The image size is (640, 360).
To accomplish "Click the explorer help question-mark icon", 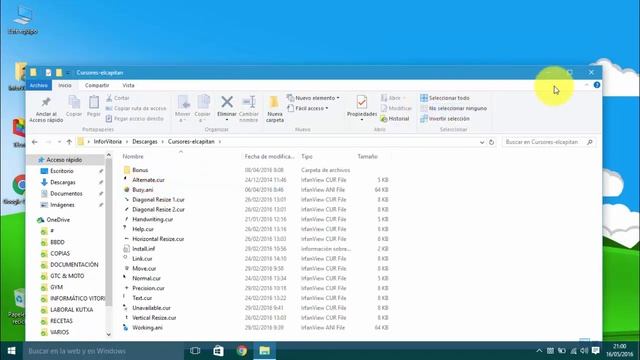I will coord(597,85).
